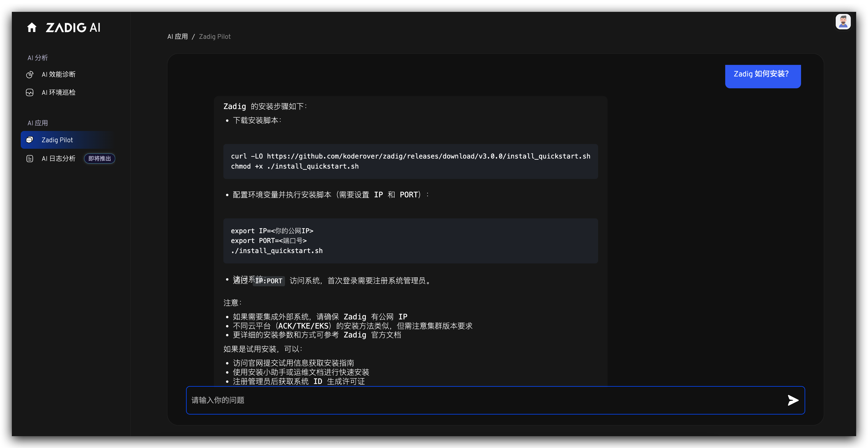The image size is (868, 448).
Task: Open the AI 效能诊断 menu item
Action: tap(58, 74)
